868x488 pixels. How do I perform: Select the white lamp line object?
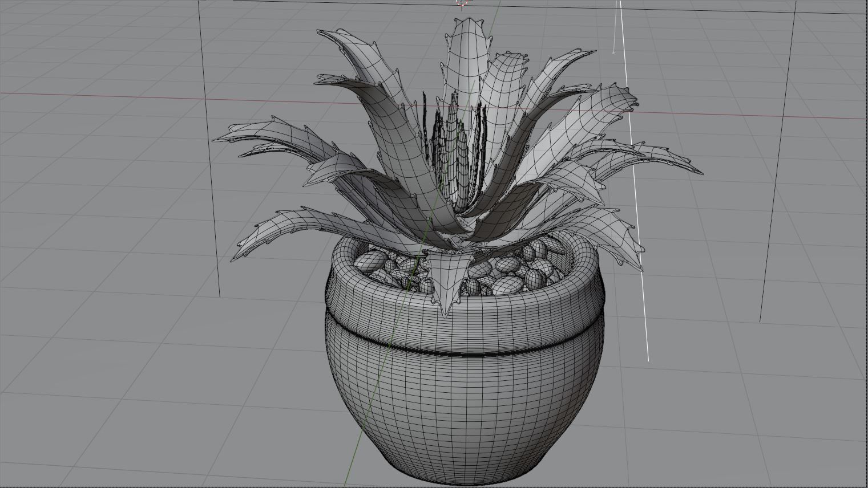(x=633, y=181)
